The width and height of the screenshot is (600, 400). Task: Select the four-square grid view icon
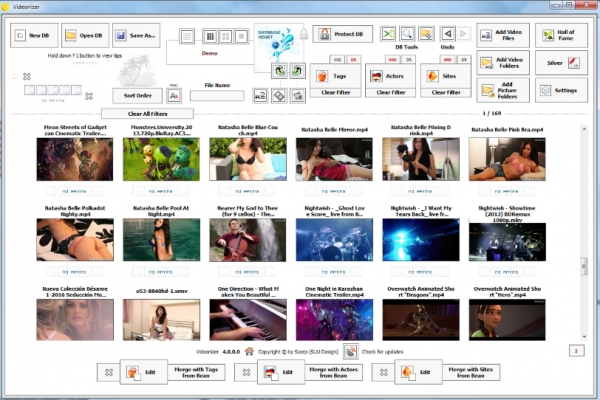(226, 36)
